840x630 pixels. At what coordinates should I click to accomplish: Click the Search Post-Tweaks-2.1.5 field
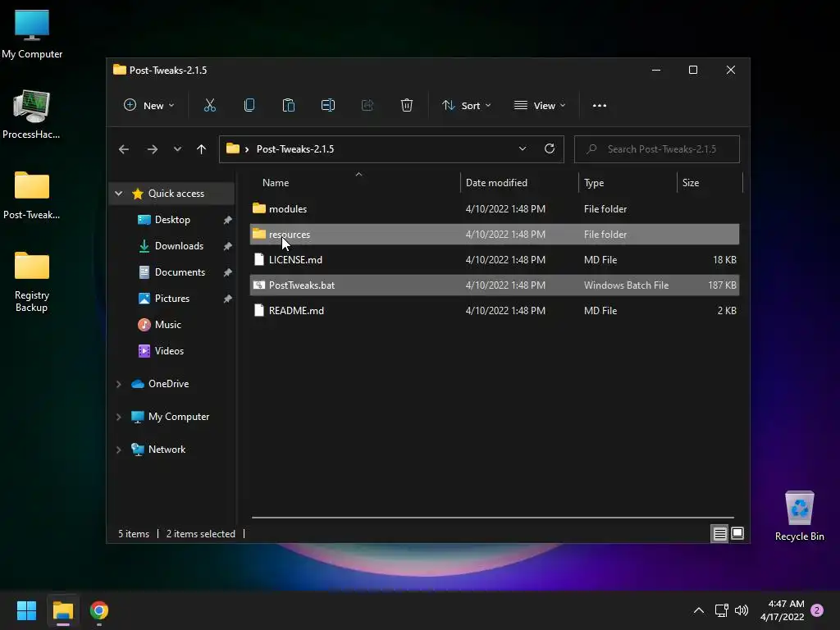coord(657,149)
